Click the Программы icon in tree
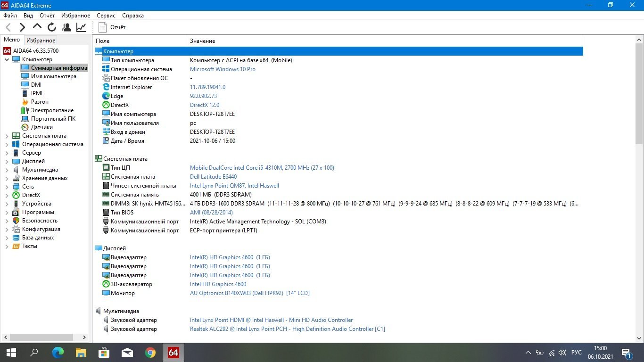Viewport: 644px width, 362px height. coord(16,212)
